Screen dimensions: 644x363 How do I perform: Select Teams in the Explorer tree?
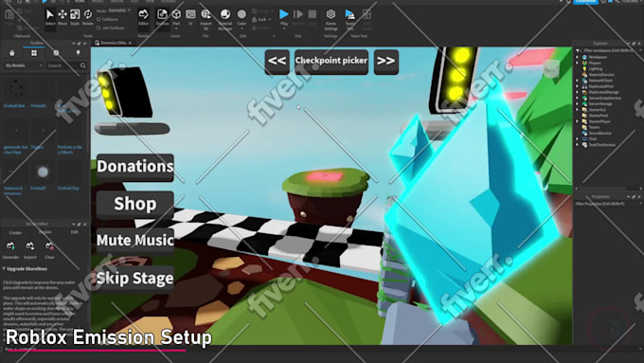pyautogui.click(x=594, y=127)
